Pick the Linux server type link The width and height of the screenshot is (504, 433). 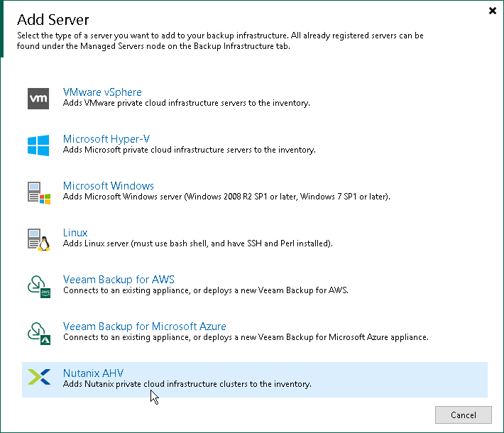tap(75, 233)
